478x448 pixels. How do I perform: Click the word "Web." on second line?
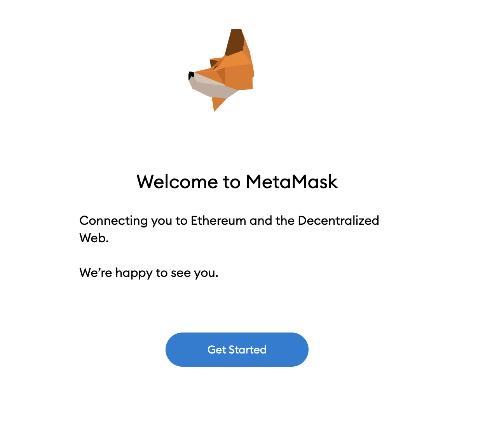94,238
